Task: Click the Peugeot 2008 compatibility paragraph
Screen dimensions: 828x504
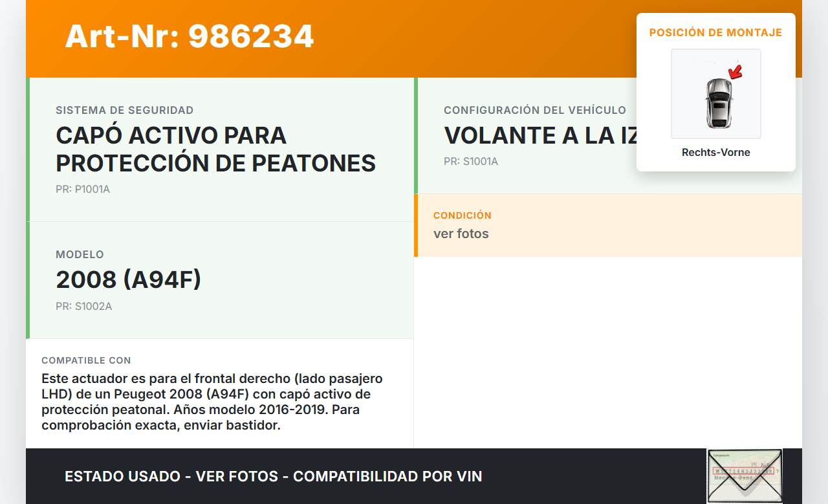Action: point(212,402)
